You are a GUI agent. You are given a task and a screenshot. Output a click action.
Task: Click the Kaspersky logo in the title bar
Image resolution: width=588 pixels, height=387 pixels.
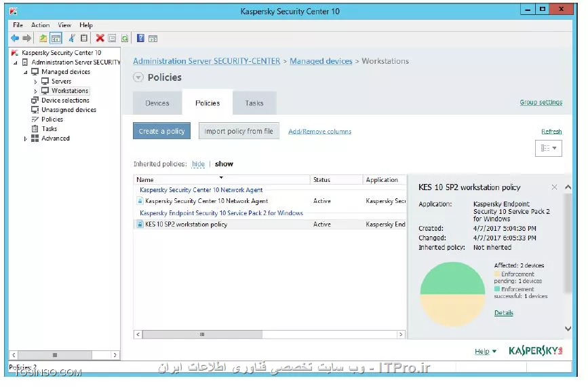13,11
